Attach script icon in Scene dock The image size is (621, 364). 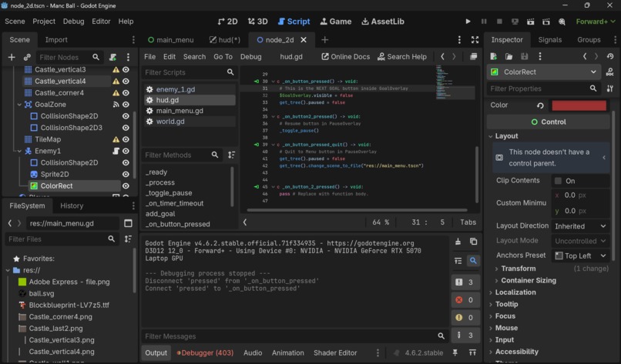point(112,58)
